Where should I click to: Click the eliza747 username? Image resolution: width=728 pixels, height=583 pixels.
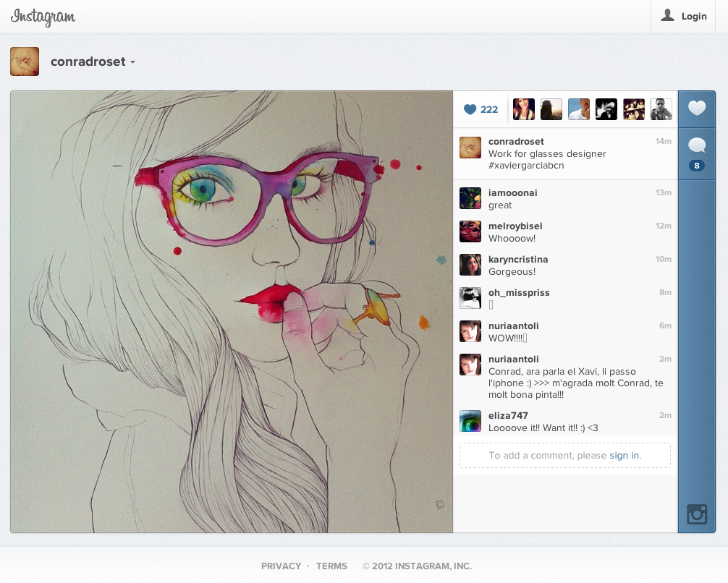coord(508,415)
